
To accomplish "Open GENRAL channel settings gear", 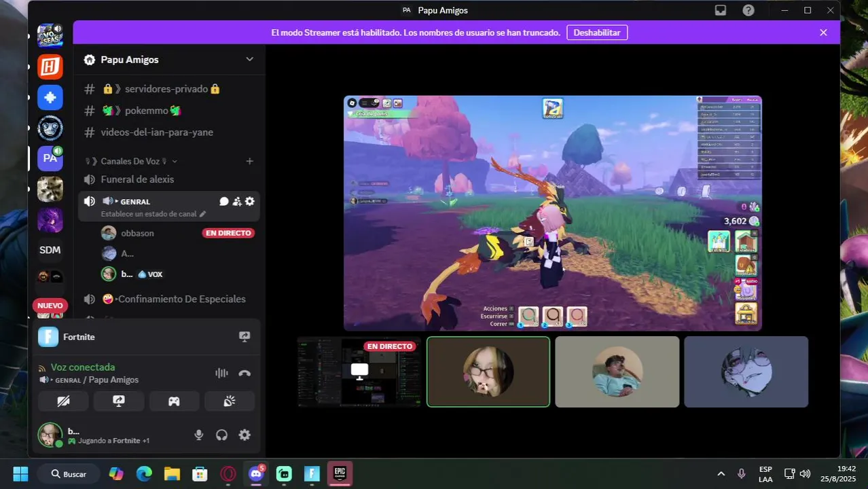I will [x=249, y=202].
